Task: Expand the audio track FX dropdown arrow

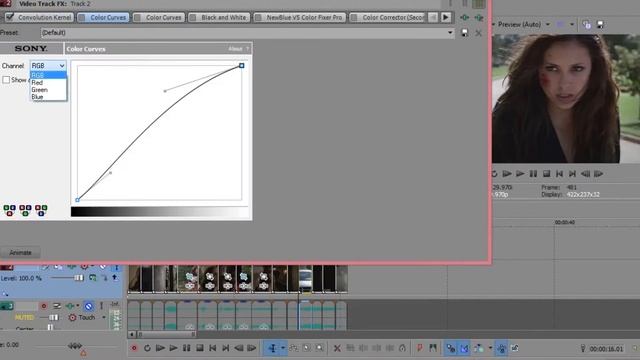Action: point(78,306)
